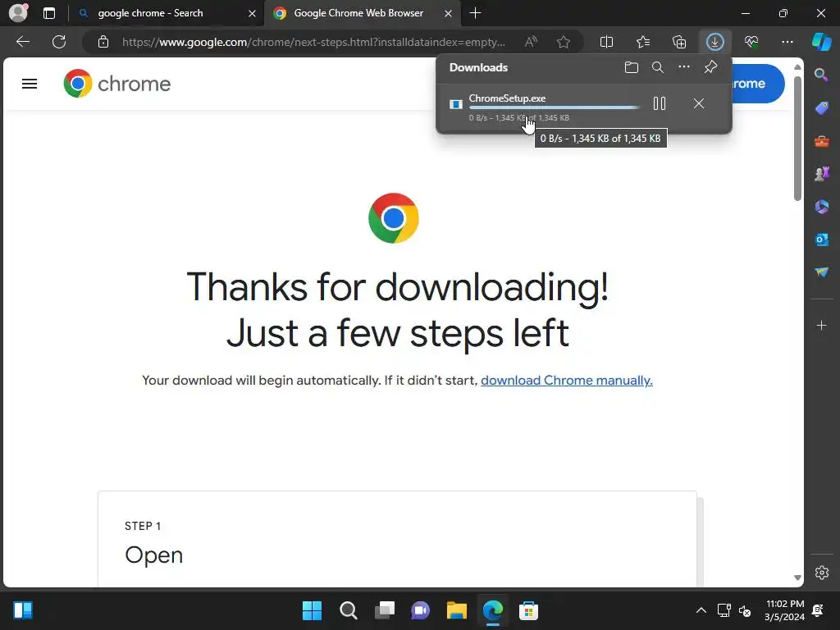Click the chrome logo in page header
The image size is (840, 630).
pyautogui.click(x=117, y=84)
